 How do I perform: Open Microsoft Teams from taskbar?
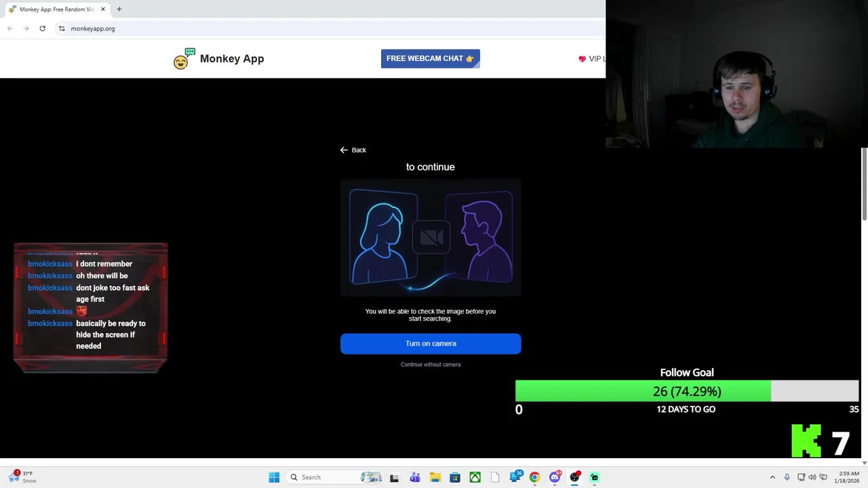pyautogui.click(x=414, y=477)
